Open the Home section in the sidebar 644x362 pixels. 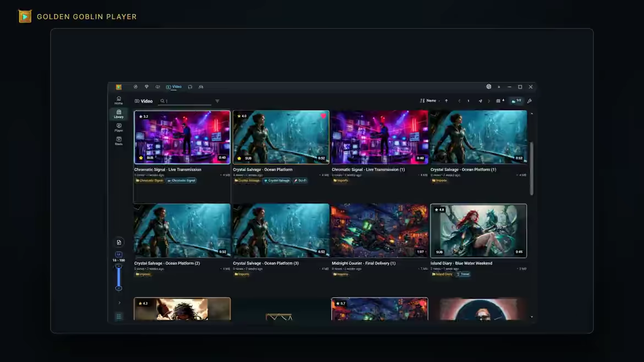(x=119, y=100)
